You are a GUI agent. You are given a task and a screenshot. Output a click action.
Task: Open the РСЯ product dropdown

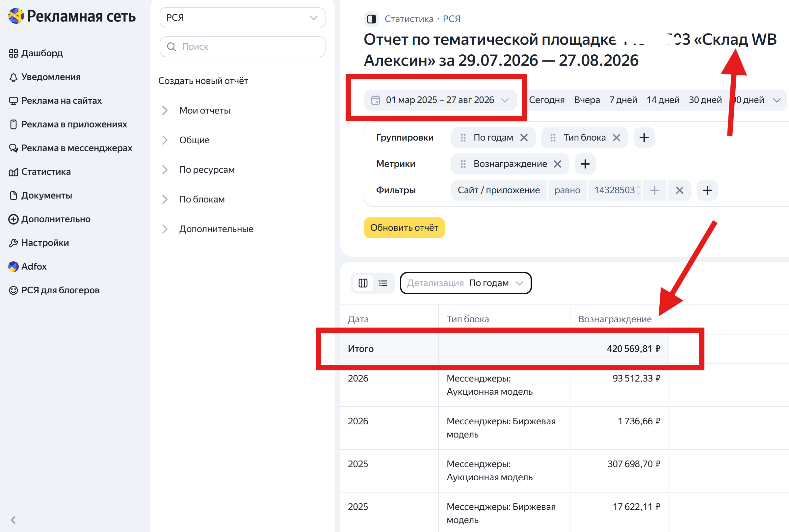pos(242,18)
